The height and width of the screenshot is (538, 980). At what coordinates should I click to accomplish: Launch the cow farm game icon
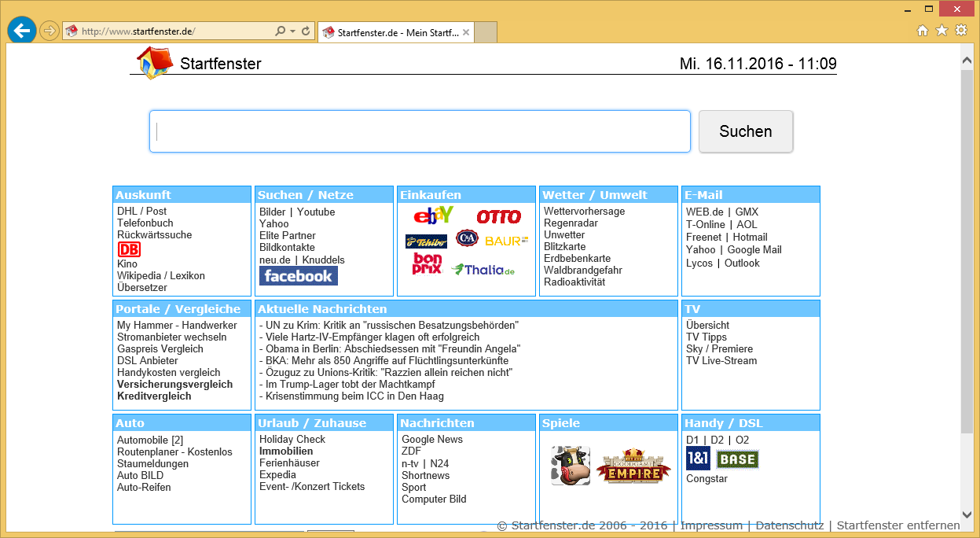[571, 466]
